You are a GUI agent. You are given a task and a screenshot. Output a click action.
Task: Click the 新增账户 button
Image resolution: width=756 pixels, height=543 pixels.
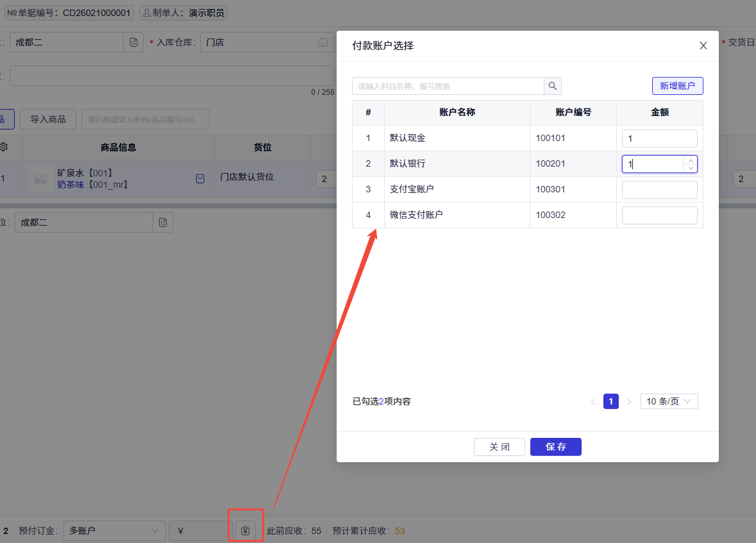[677, 86]
